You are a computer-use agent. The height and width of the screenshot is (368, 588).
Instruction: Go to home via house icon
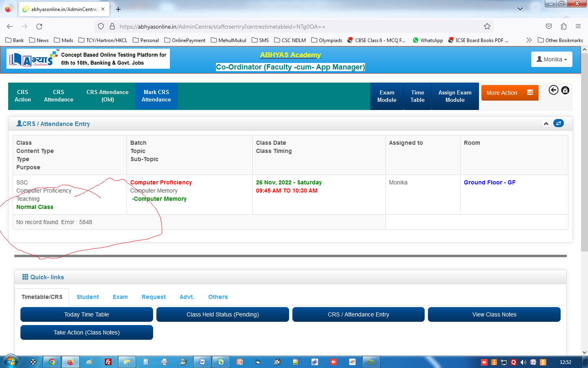pyautogui.click(x=565, y=90)
